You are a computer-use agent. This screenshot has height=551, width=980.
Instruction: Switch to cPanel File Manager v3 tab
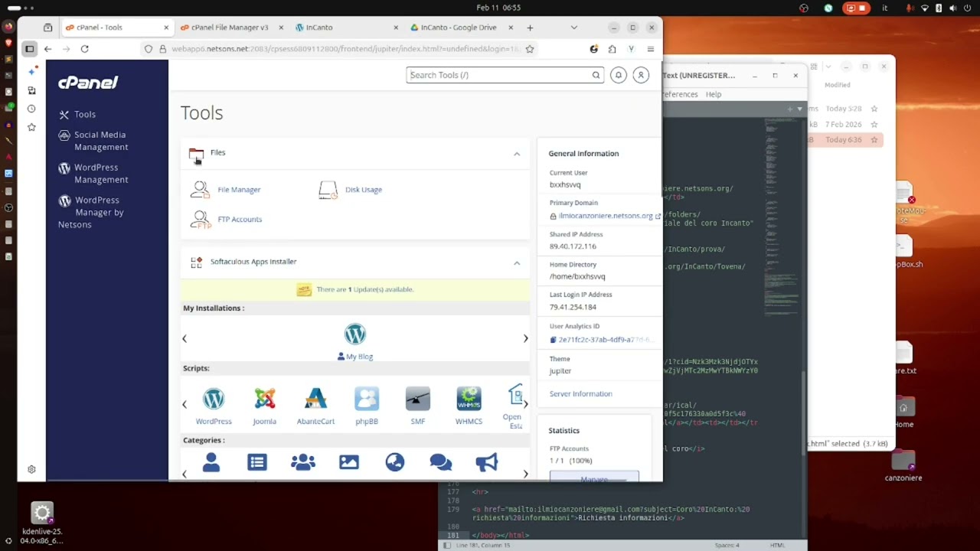pyautogui.click(x=230, y=28)
